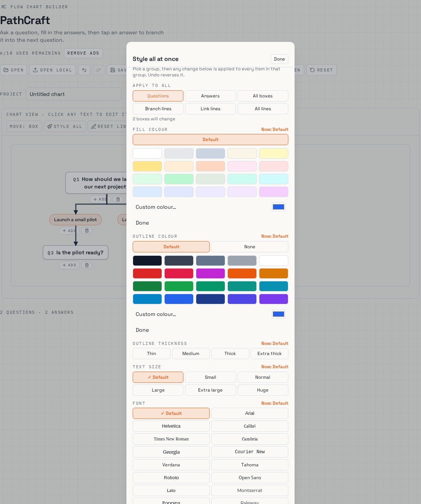
Task: Set text size to Extra large
Action: (x=210, y=390)
